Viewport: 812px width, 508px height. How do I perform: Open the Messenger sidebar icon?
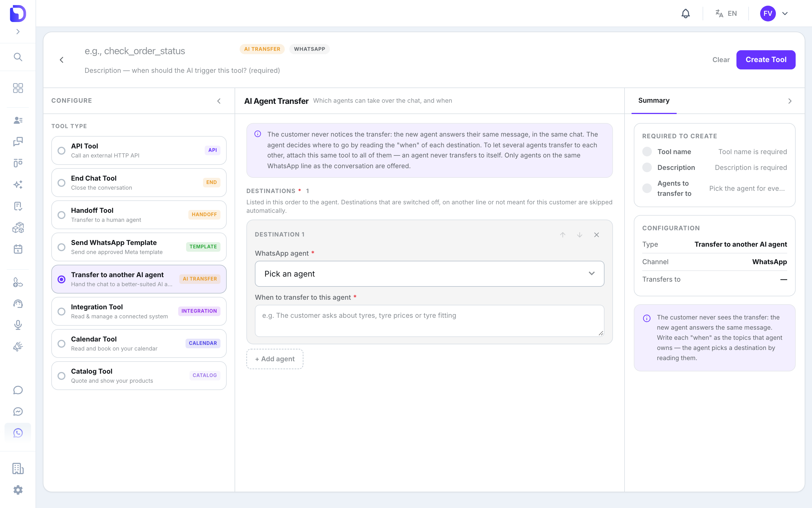pos(18,411)
